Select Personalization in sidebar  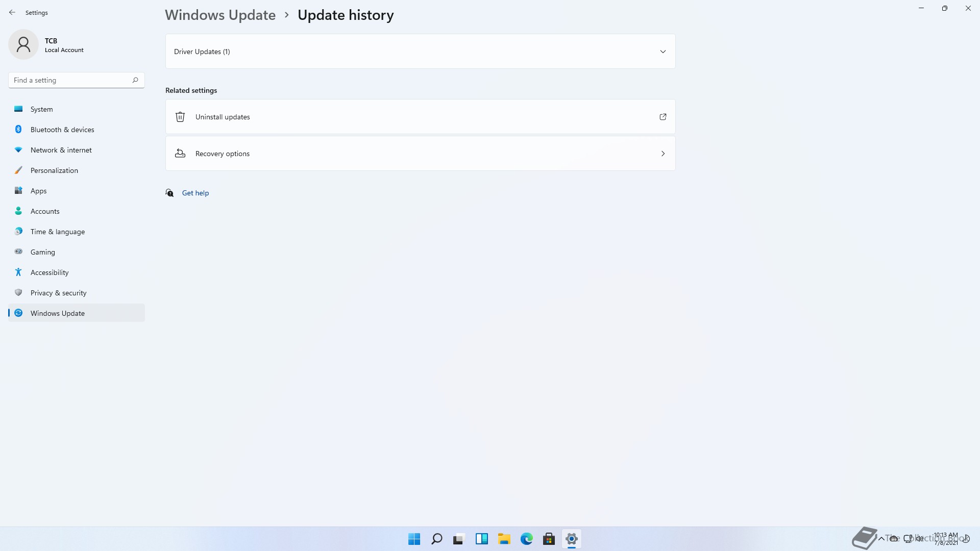click(x=77, y=170)
